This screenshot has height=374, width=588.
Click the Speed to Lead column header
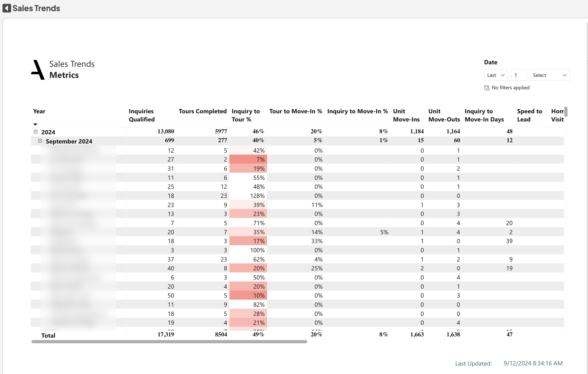coord(529,115)
